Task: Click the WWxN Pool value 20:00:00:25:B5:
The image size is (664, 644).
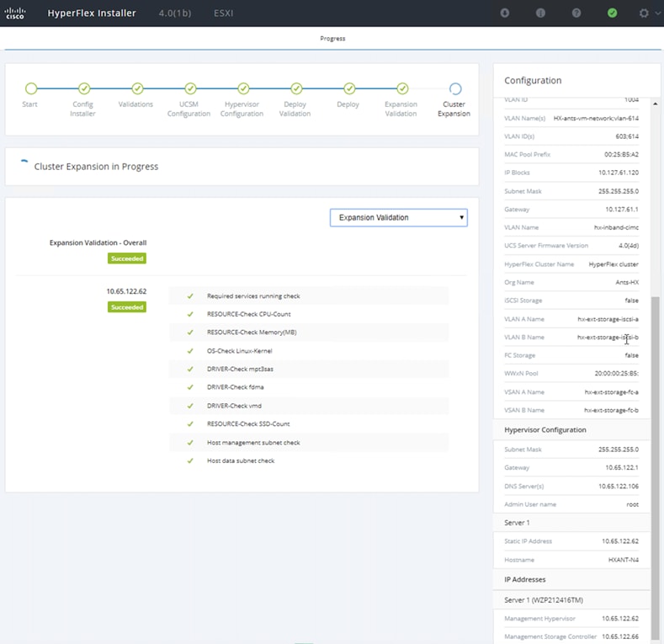Action: pyautogui.click(x=617, y=374)
